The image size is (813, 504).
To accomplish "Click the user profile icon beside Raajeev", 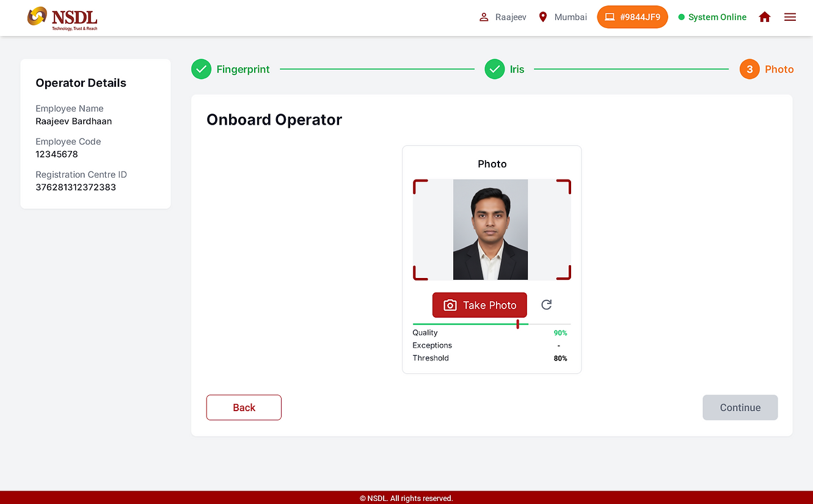I will click(484, 17).
